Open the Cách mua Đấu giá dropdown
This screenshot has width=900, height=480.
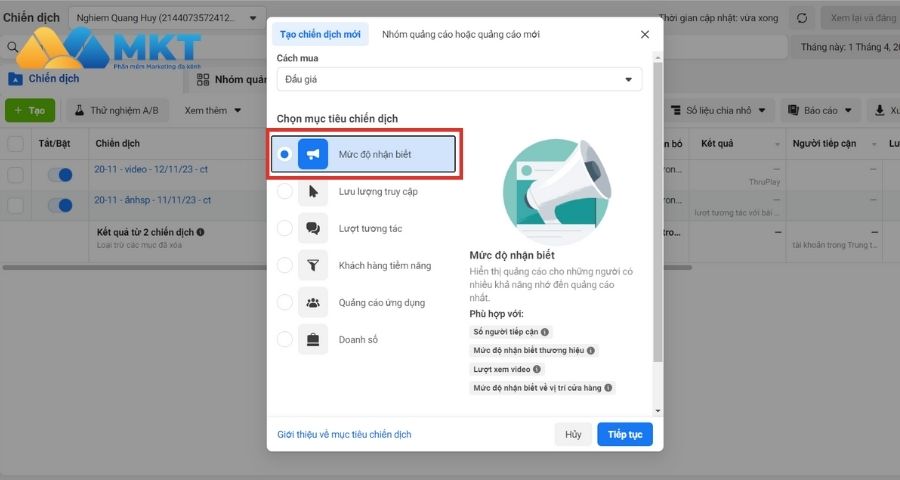459,79
